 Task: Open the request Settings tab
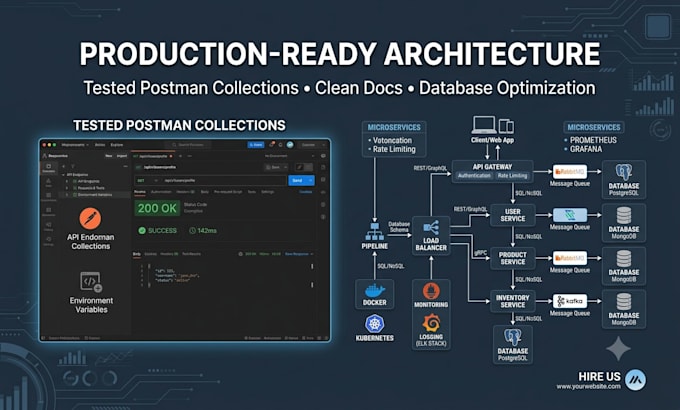[x=268, y=192]
